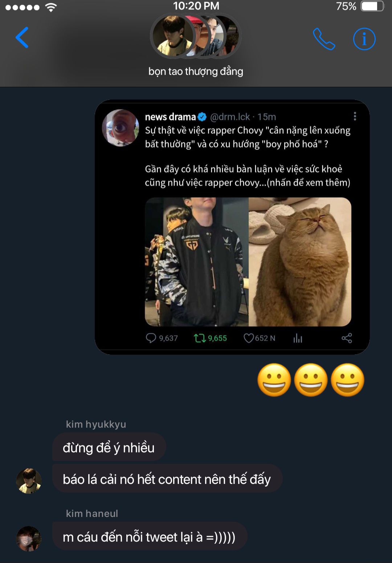The width and height of the screenshot is (392, 563).
Task: Tap the tweet's reply comment icon
Action: [151, 338]
